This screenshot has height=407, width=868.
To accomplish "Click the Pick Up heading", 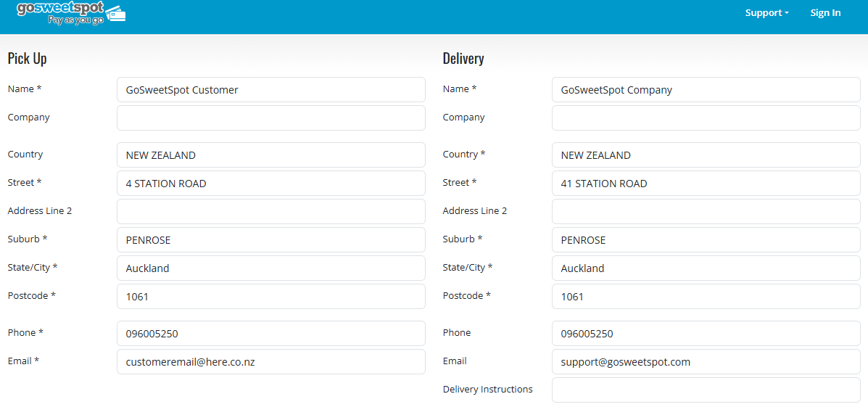I will click(27, 59).
